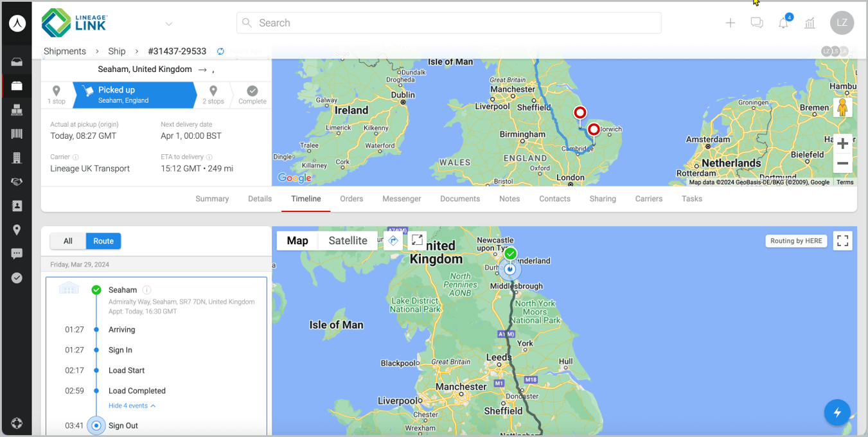
Task: Click the Load Completed timeline event
Action: (137, 391)
